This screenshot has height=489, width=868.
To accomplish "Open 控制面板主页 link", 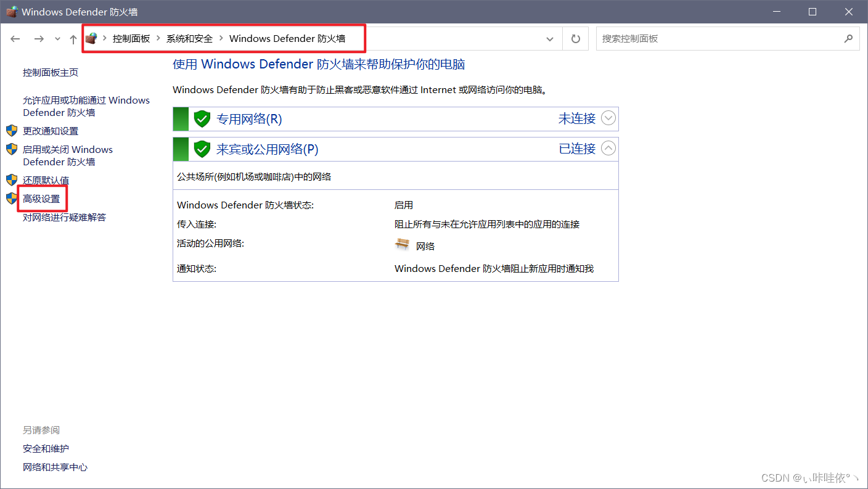I will click(51, 73).
